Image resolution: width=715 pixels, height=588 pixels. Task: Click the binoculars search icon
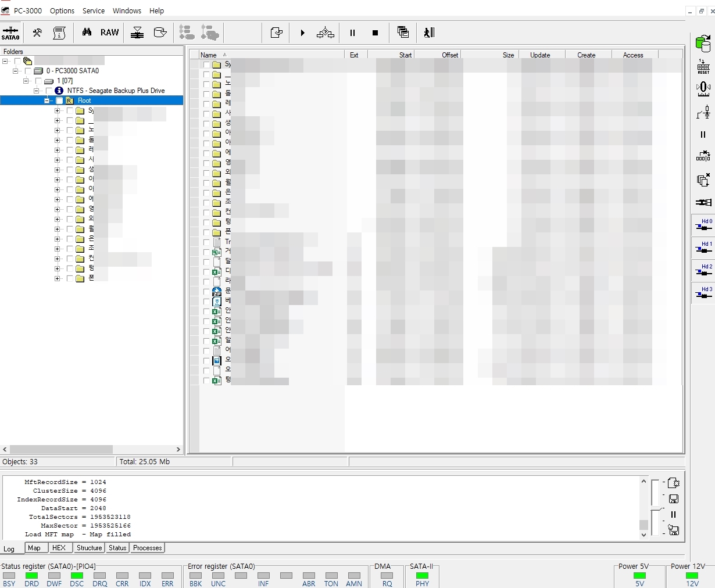pyautogui.click(x=87, y=33)
